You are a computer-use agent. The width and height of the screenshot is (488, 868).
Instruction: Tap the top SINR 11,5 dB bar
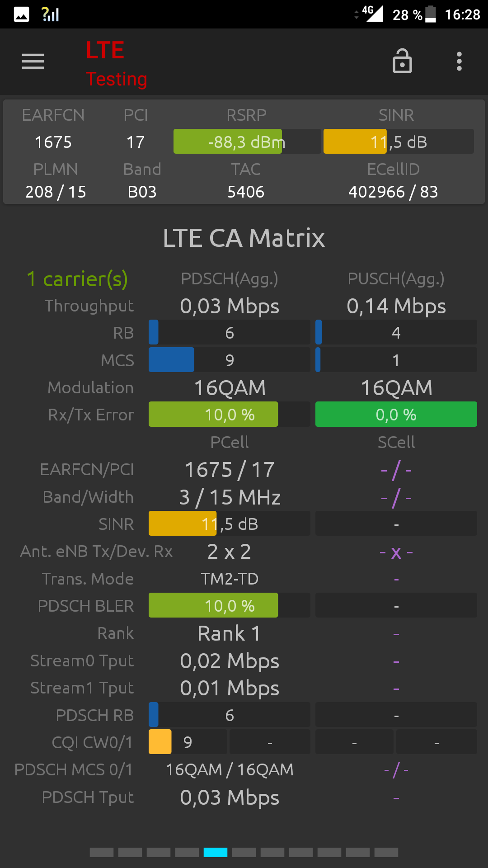[x=399, y=142]
